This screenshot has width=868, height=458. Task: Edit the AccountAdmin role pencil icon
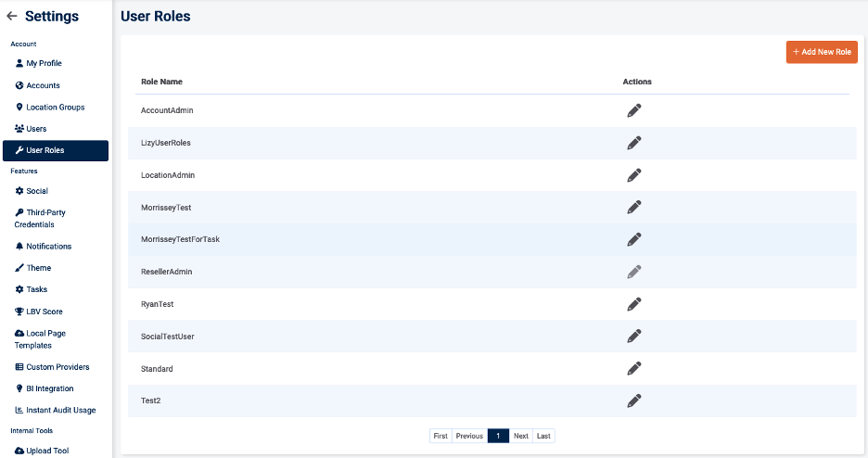click(633, 110)
